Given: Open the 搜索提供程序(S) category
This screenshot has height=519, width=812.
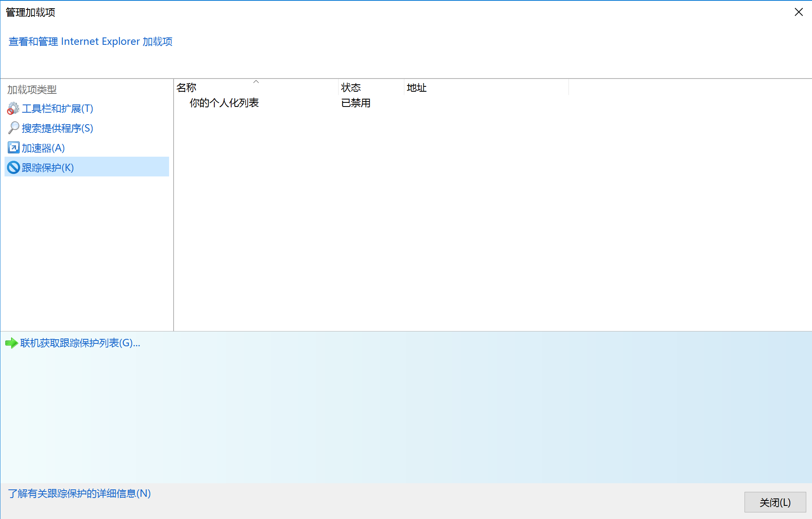Looking at the screenshot, I should [x=57, y=128].
